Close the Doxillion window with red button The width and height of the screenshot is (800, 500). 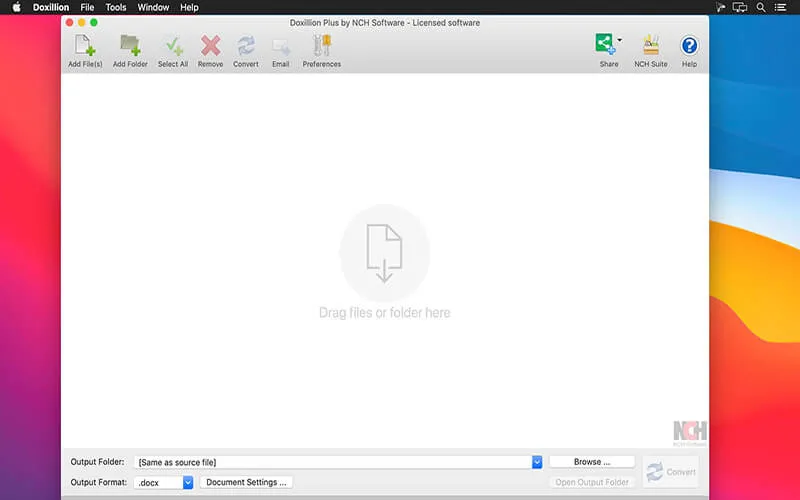point(69,22)
